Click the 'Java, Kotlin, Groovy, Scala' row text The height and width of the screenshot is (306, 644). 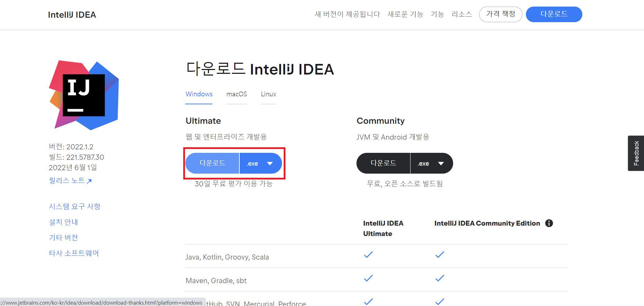coord(227,257)
